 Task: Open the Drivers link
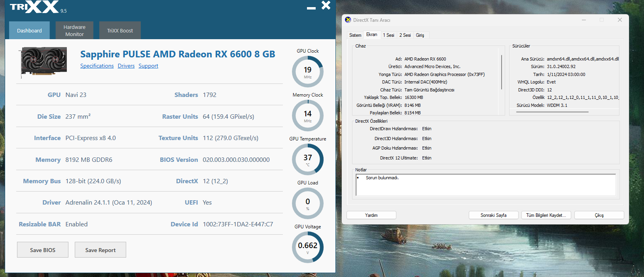coord(126,66)
